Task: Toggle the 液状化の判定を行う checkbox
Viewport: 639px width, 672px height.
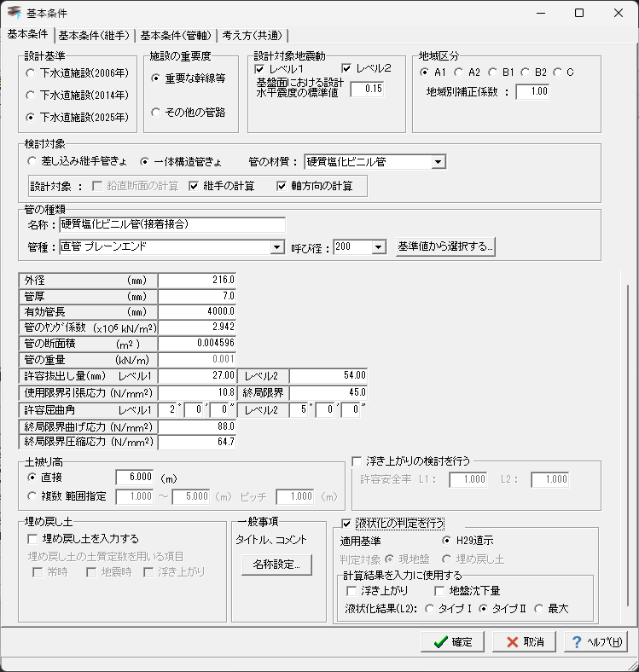Action: pyautogui.click(x=346, y=523)
